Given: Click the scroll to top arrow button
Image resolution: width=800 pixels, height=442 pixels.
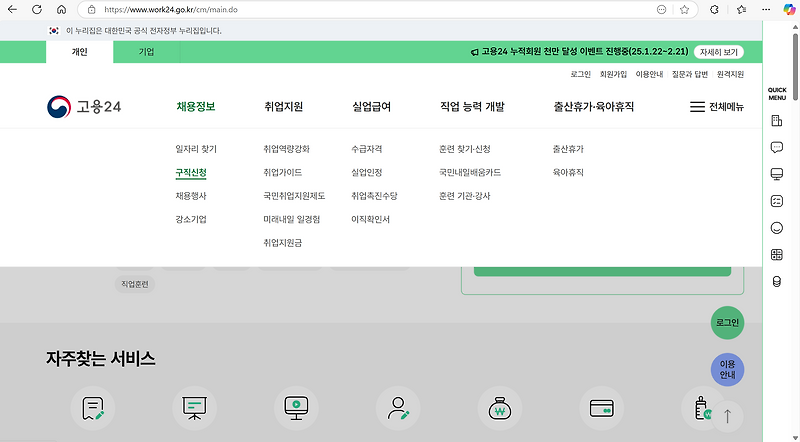Looking at the screenshot, I should (728, 416).
